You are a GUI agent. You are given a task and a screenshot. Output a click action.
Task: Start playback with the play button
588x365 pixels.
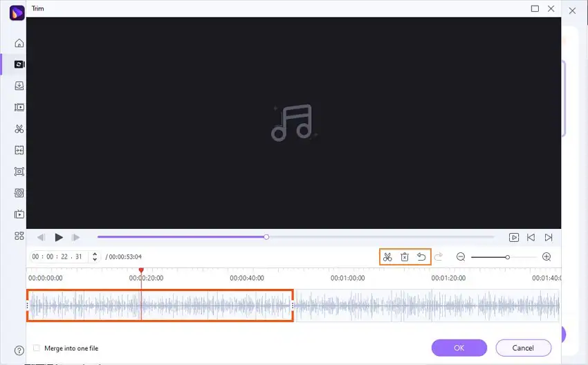click(59, 238)
